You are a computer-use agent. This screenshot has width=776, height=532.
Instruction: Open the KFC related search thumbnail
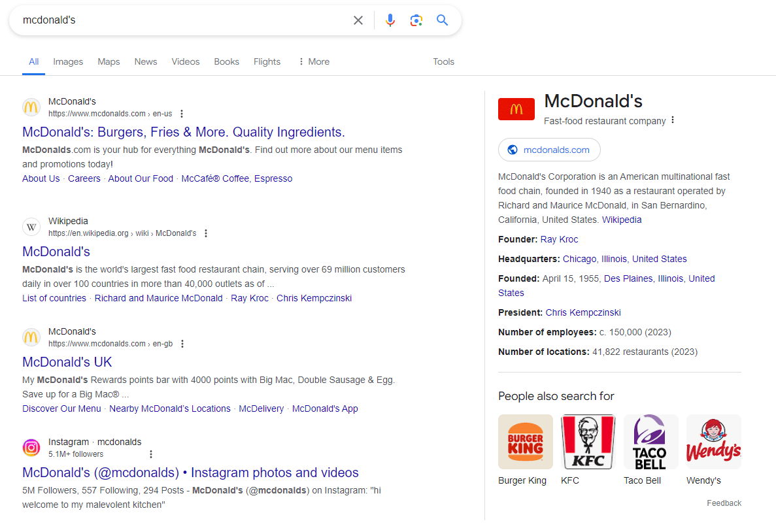(588, 441)
